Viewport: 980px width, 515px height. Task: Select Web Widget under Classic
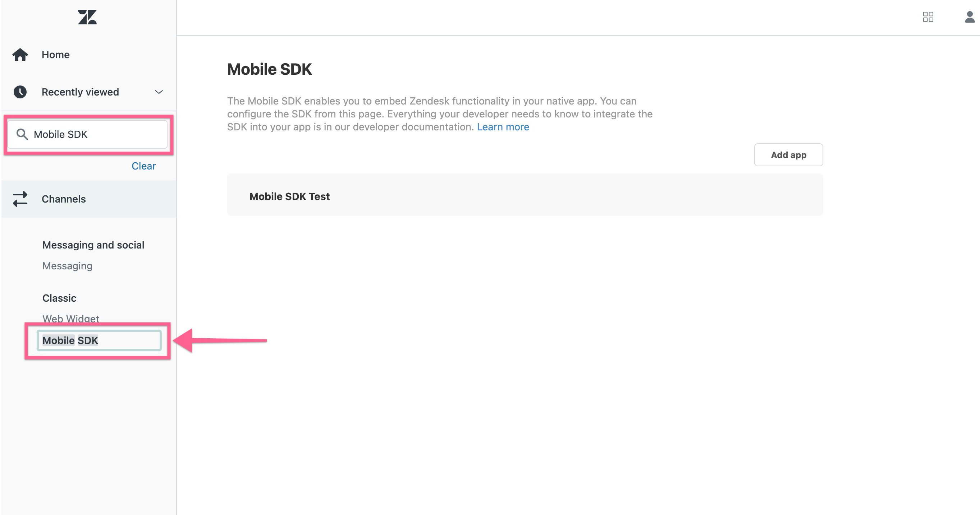pyautogui.click(x=70, y=319)
